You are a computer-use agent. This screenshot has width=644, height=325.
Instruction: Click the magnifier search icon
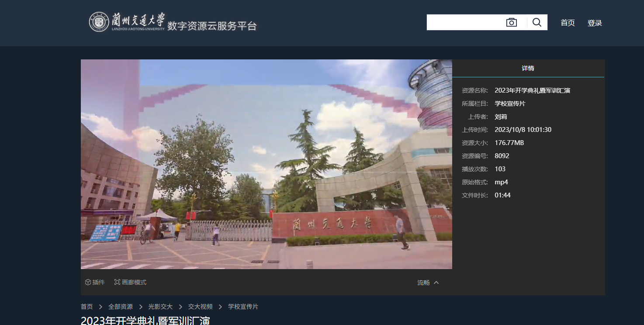click(537, 22)
